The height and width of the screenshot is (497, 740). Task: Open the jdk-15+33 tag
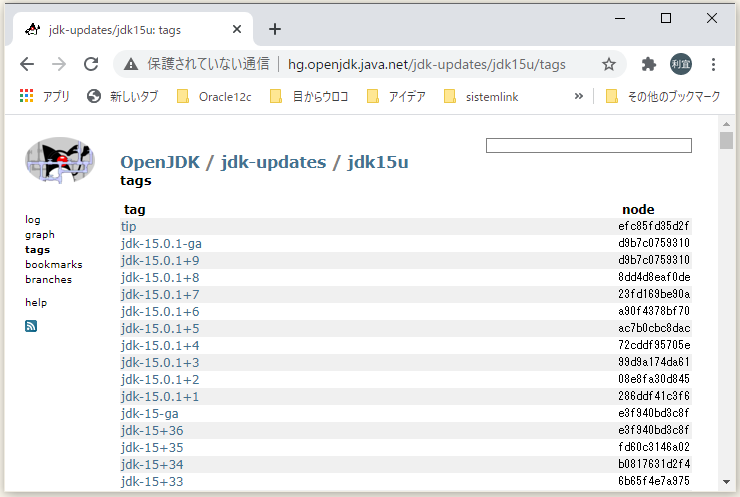point(152,481)
